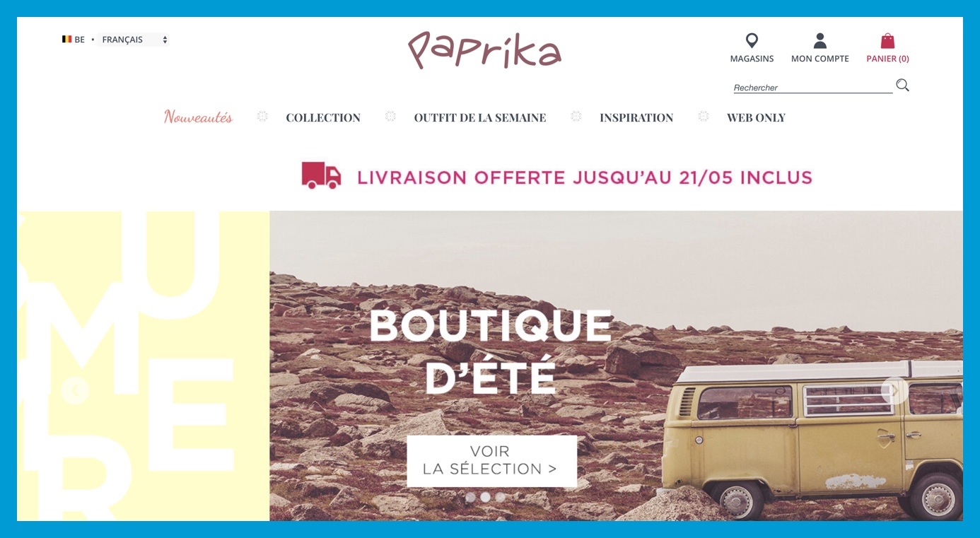Viewport: 980px width, 538px height.
Task: Click the red delivery truck icon
Action: pyautogui.click(x=321, y=175)
